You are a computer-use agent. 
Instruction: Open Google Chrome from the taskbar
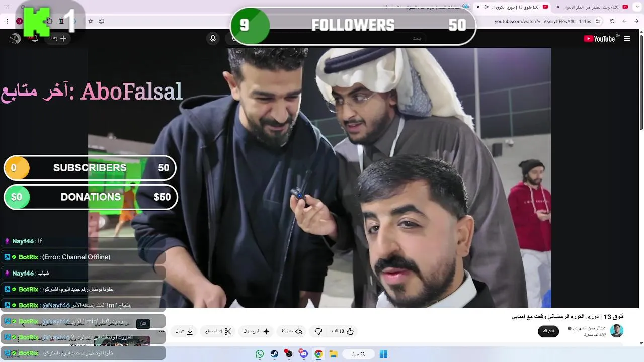tap(318, 354)
